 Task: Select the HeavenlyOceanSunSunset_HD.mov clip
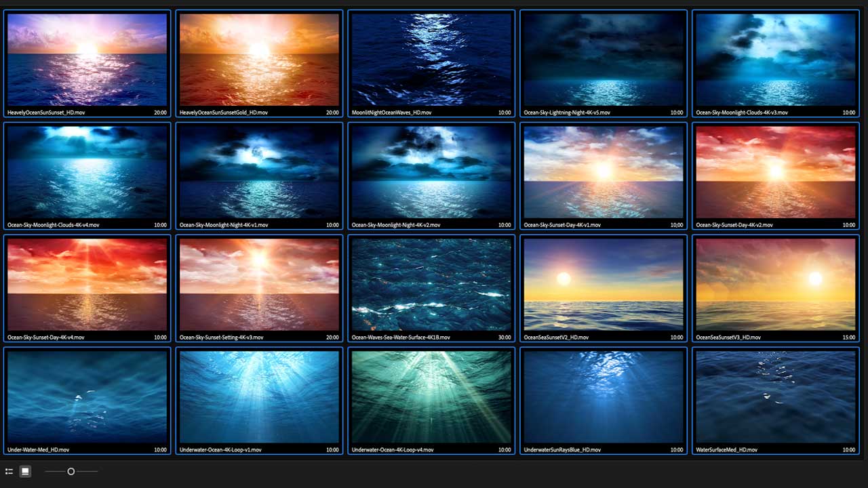coord(87,60)
